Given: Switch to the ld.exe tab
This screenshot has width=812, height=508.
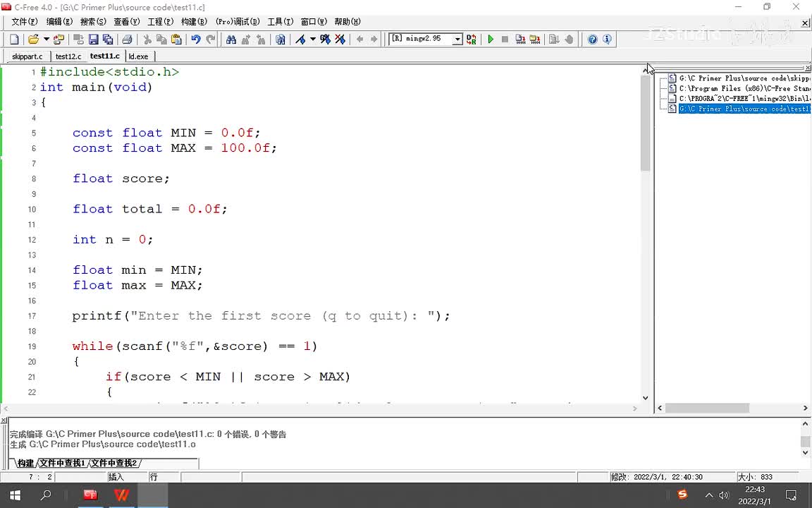Looking at the screenshot, I should [x=139, y=56].
